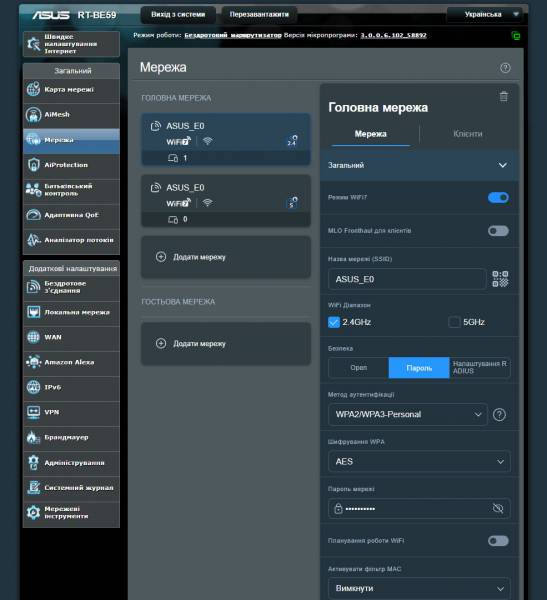Open Локальна мережа LAN icon
Image resolution: width=547 pixels, height=600 pixels.
click(x=33, y=312)
